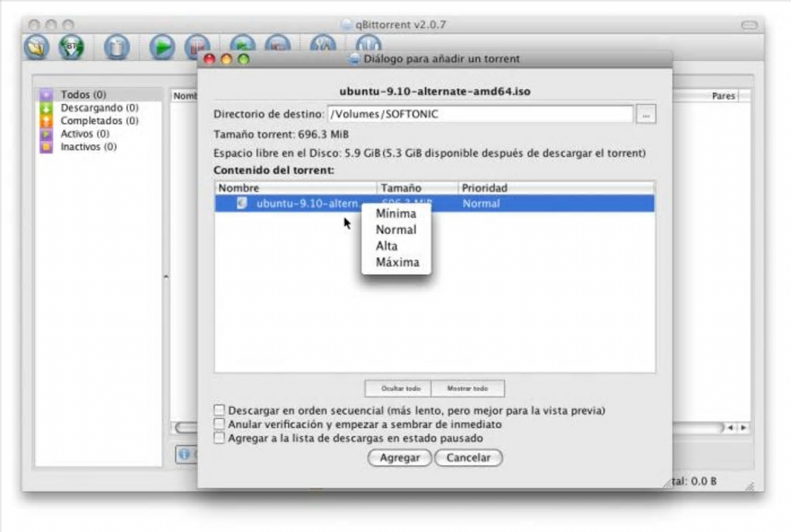The image size is (791, 532).
Task: Click the green play start torrent icon
Action: pyautogui.click(x=162, y=47)
